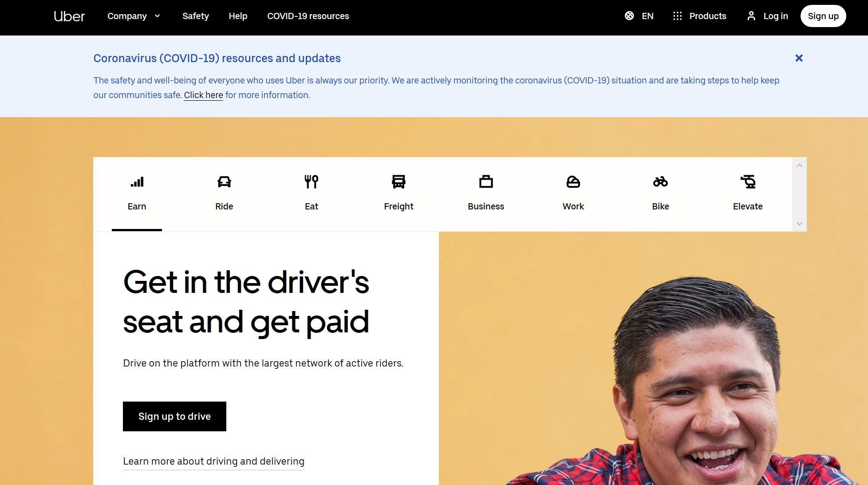This screenshot has width=868, height=485.
Task: Select the Ride car icon
Action: click(x=224, y=182)
